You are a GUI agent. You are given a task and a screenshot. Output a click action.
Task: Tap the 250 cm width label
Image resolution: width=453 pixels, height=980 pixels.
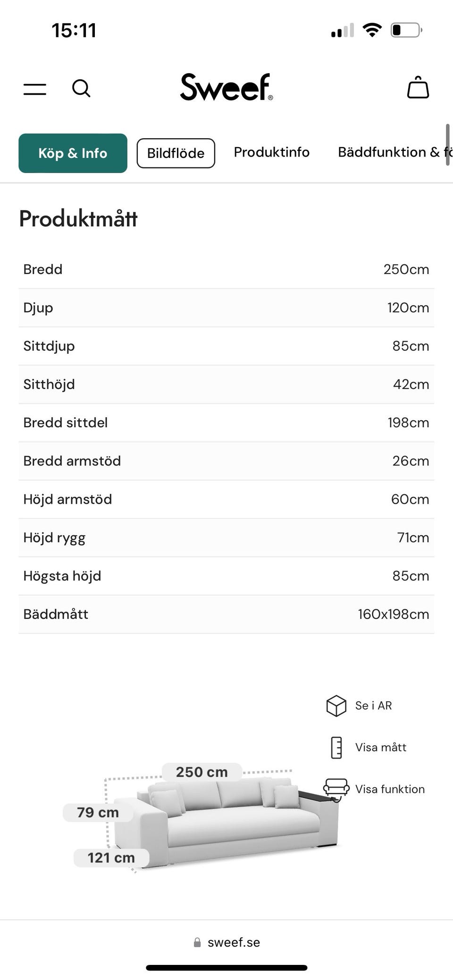[x=201, y=772]
